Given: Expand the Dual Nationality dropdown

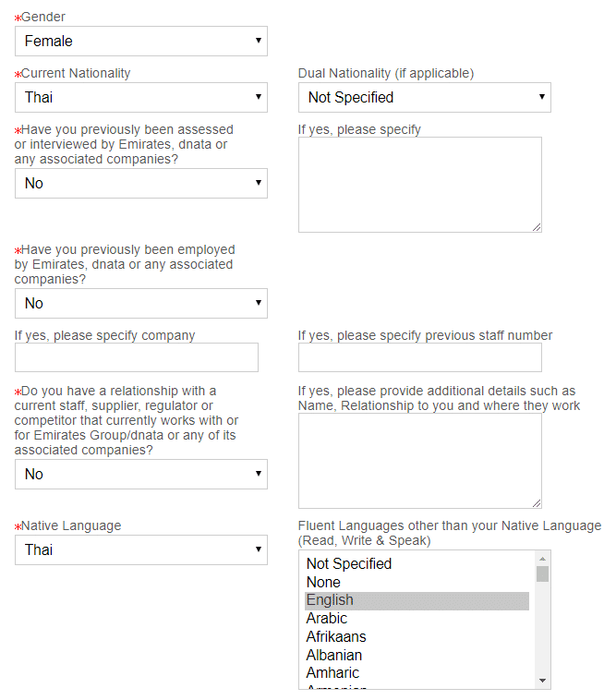Looking at the screenshot, I should click(425, 97).
